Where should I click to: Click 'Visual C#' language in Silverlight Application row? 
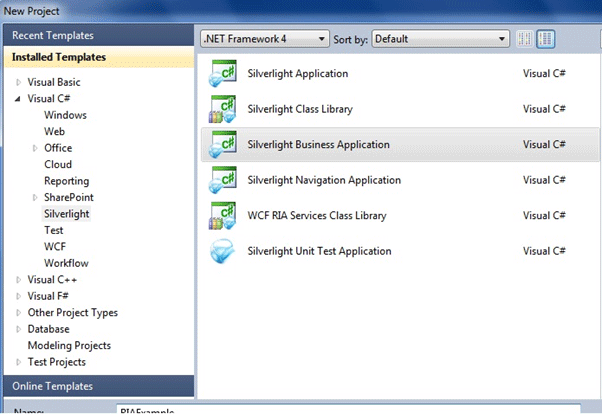544,73
